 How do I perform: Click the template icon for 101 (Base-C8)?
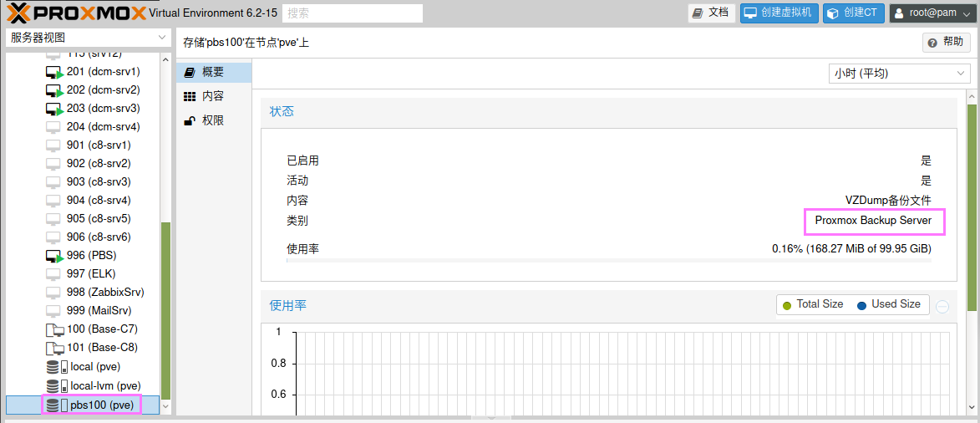[x=55, y=348]
